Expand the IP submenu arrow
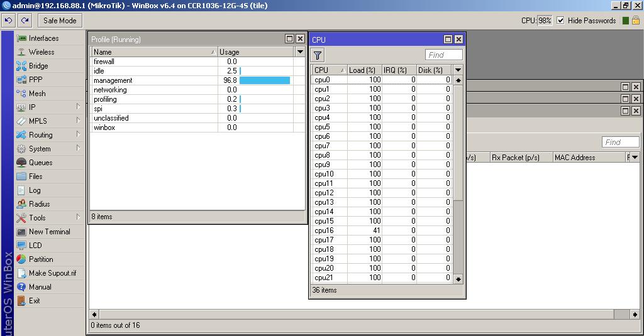The width and height of the screenshot is (644, 336). click(x=78, y=107)
